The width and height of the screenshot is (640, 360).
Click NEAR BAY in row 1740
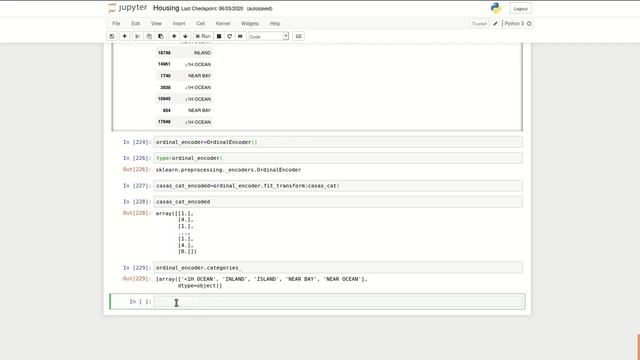pyautogui.click(x=200, y=76)
